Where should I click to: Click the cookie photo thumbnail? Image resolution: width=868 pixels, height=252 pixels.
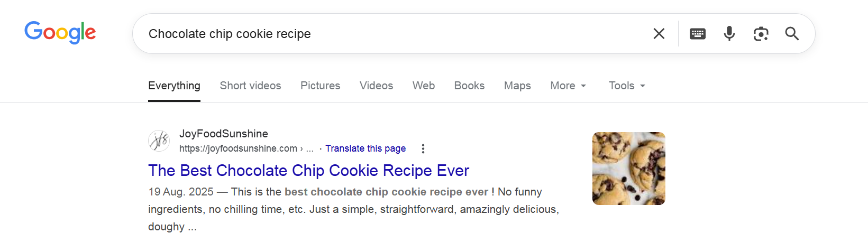(628, 169)
